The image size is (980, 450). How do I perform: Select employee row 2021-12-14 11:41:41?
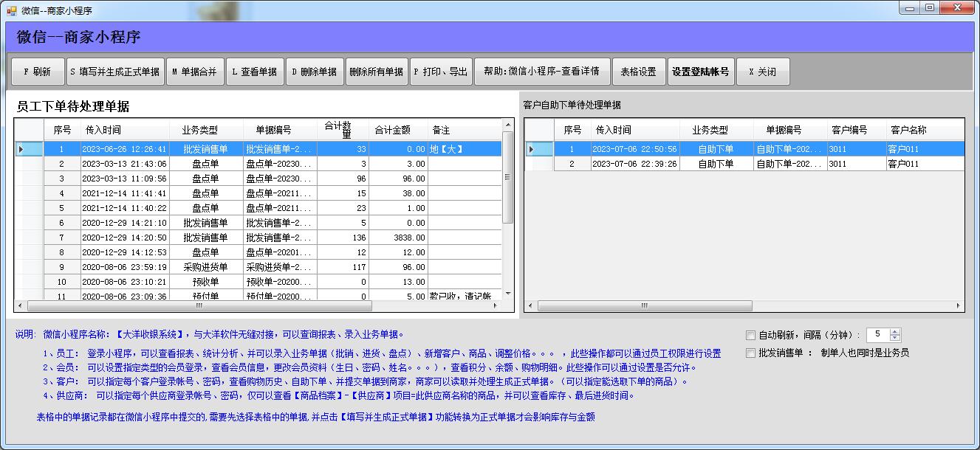click(258, 193)
